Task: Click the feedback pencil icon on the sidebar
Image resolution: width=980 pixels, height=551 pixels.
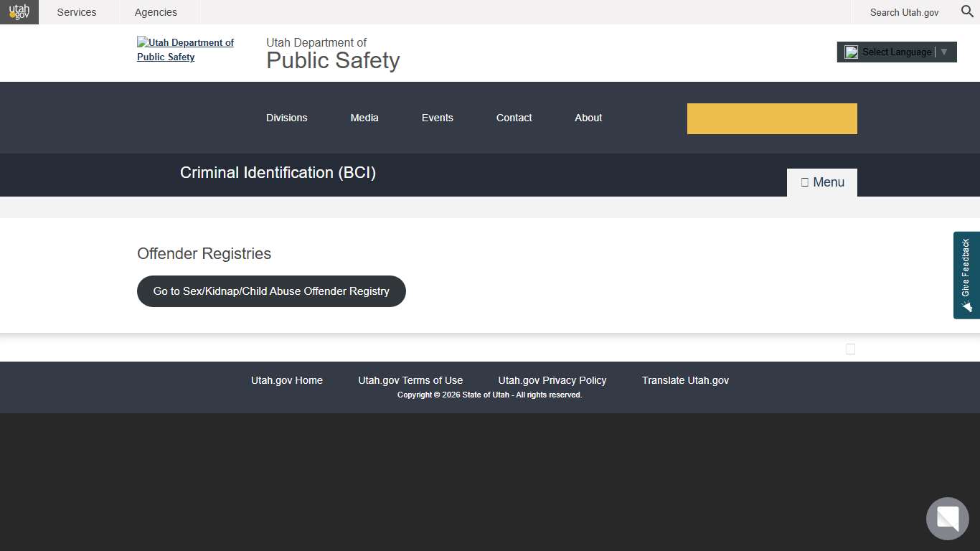Action: pyautogui.click(x=966, y=307)
